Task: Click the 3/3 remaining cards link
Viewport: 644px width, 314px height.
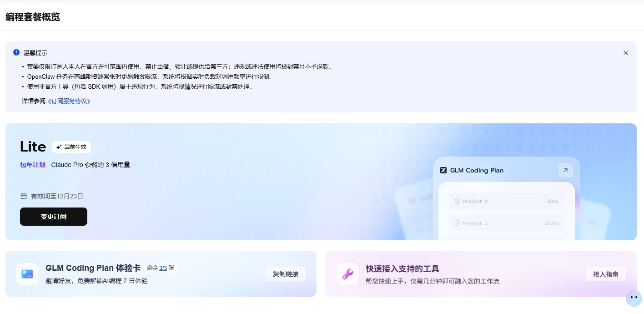Action: (x=163, y=268)
